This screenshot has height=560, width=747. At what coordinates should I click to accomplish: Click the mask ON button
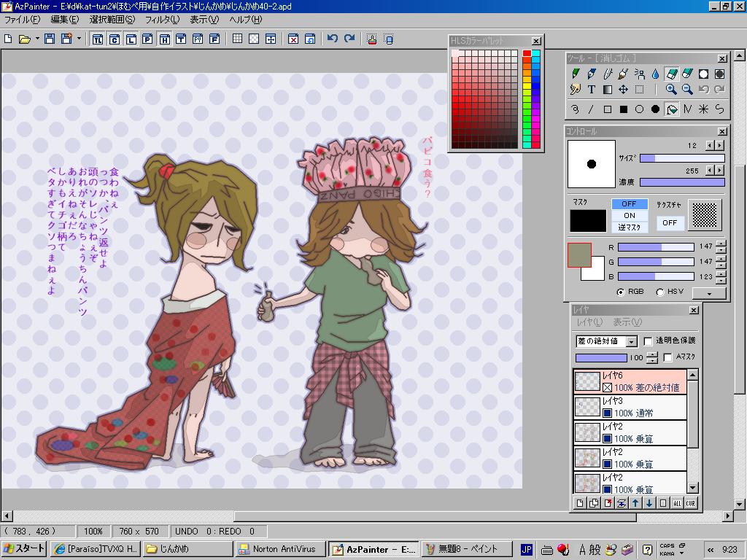pyautogui.click(x=629, y=216)
